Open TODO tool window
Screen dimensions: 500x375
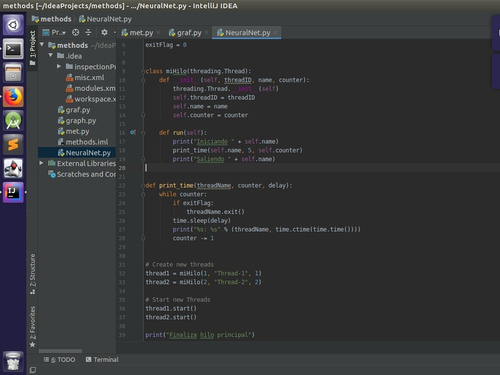(x=59, y=360)
